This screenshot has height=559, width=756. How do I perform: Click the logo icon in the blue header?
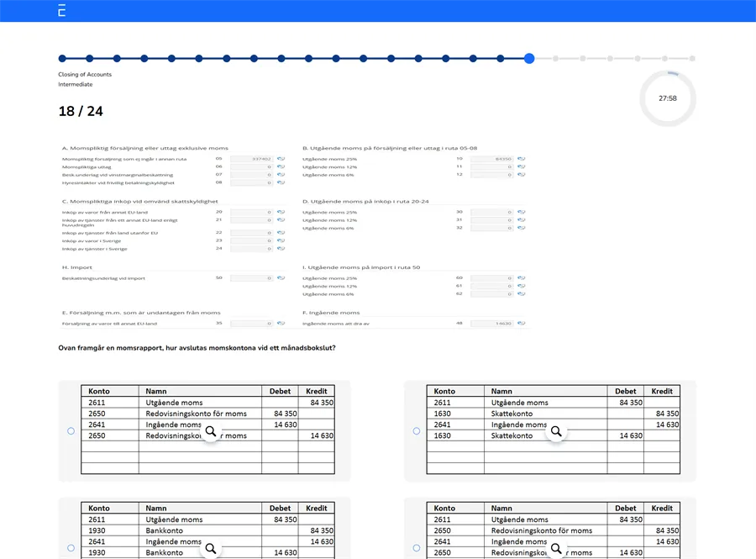tap(61, 10)
